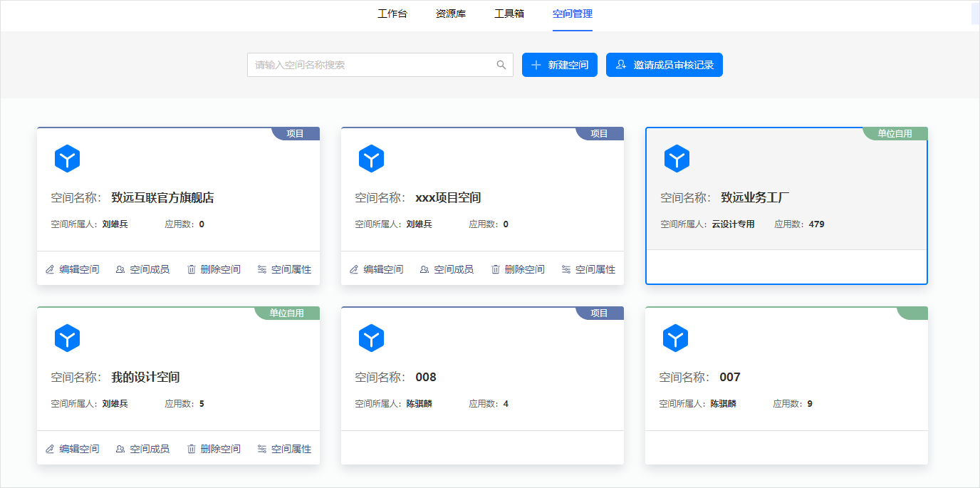This screenshot has height=488, width=980.
Task: Open 空间成员 for 我的设计空间
Action: click(142, 449)
